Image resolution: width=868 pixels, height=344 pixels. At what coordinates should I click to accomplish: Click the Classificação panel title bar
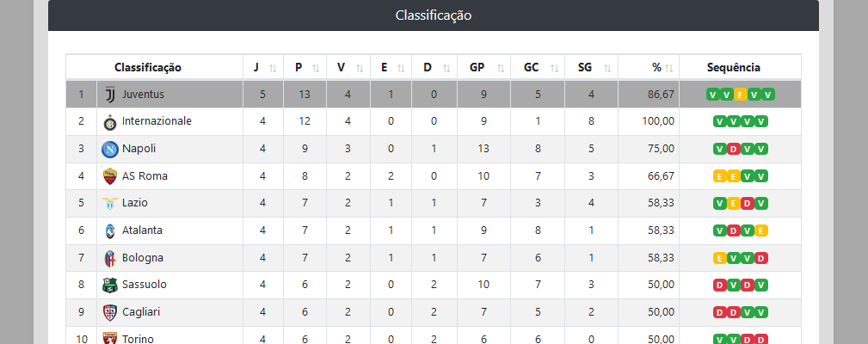pos(434,15)
